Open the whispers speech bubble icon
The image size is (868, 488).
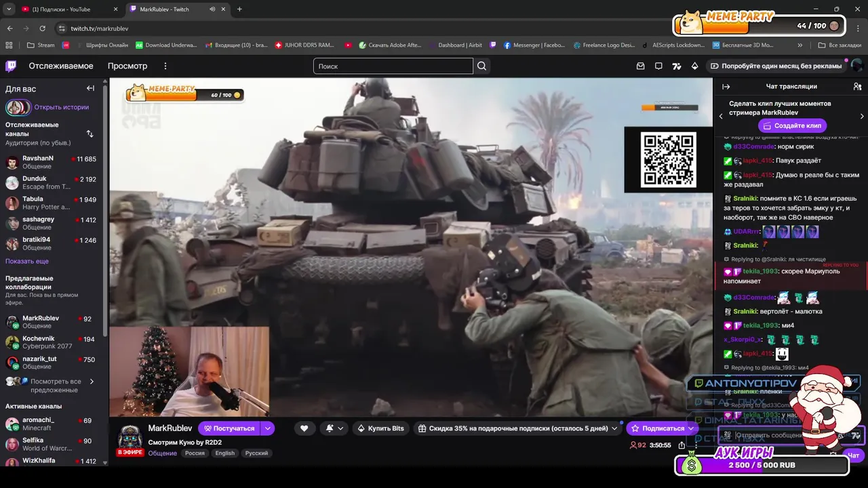tap(658, 66)
